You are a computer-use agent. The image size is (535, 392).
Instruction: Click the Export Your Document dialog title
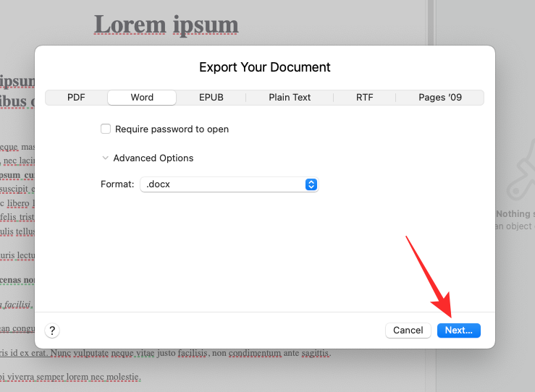coord(264,67)
